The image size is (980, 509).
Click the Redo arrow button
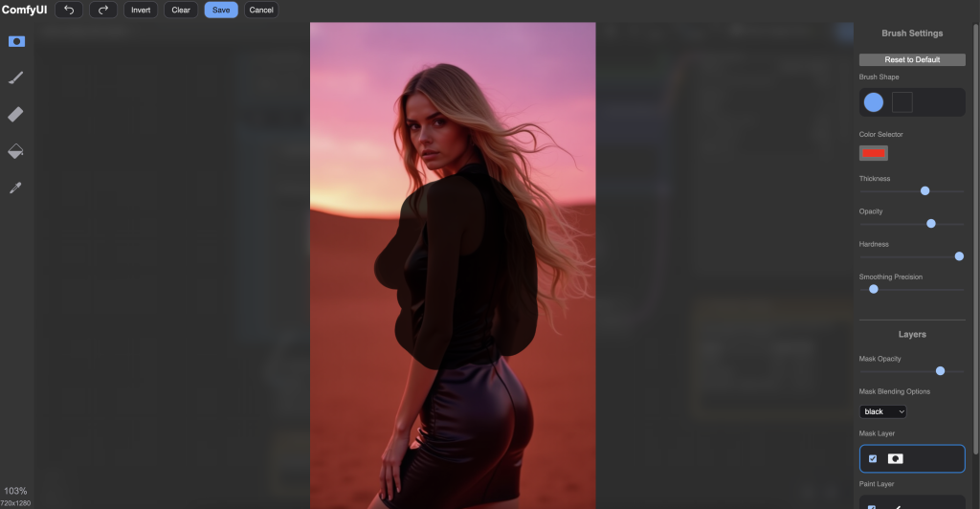point(103,10)
